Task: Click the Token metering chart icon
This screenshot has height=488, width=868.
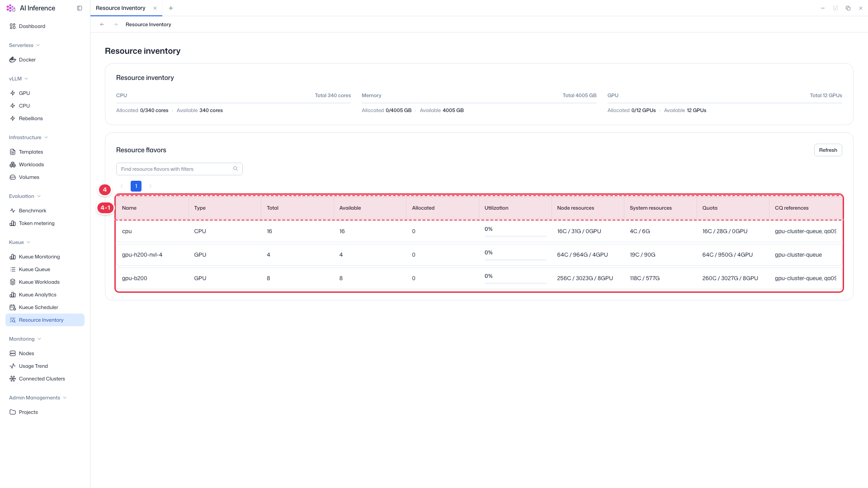Action: [13, 223]
